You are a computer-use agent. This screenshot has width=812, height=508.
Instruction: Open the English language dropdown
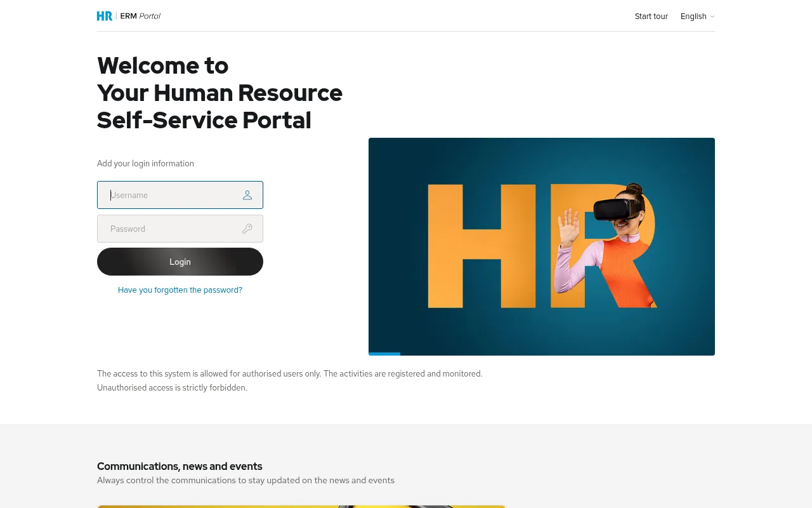(697, 17)
